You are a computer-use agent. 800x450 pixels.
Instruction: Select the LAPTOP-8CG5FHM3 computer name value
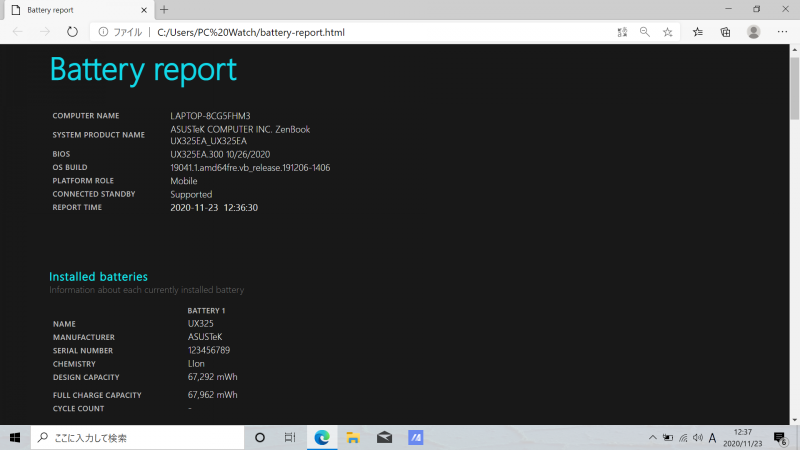tap(210, 116)
